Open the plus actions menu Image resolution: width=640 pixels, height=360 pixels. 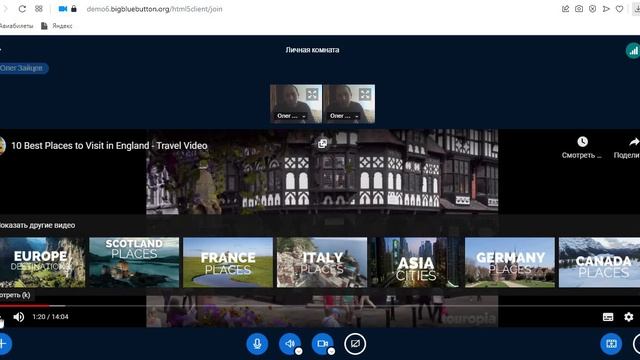coord(3,344)
